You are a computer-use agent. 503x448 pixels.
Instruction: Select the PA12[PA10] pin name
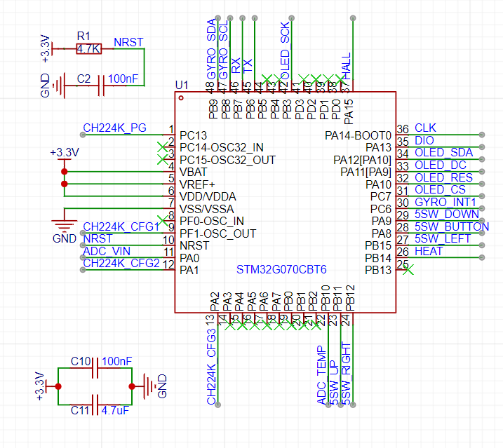point(362,160)
